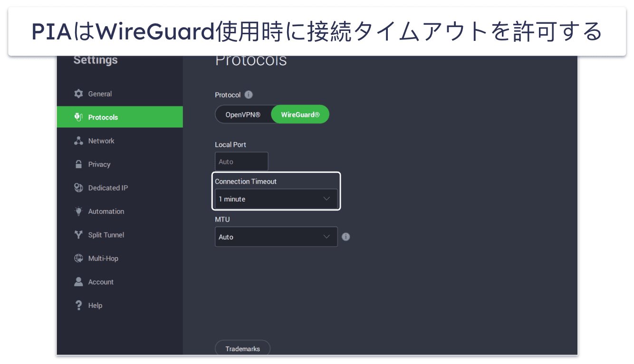Click the Connection Timeout label text
634x364 pixels.
246,182
